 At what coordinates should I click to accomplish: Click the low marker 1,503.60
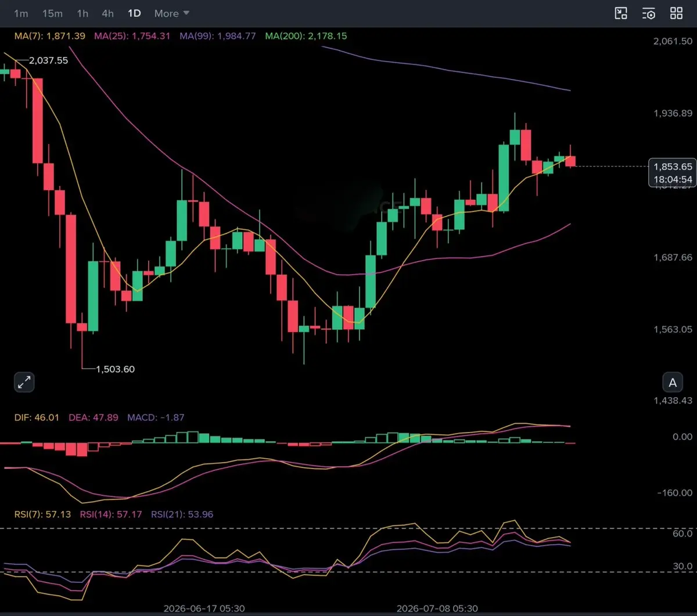click(x=115, y=369)
